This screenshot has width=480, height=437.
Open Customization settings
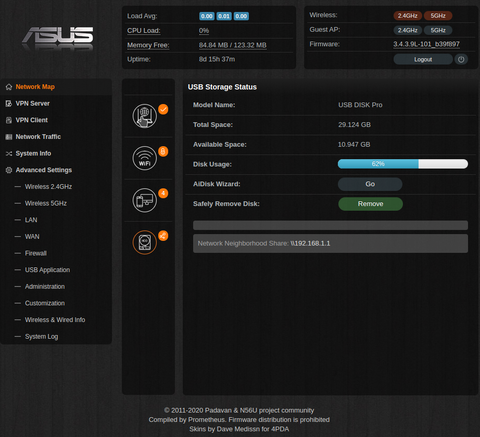pyautogui.click(x=45, y=303)
